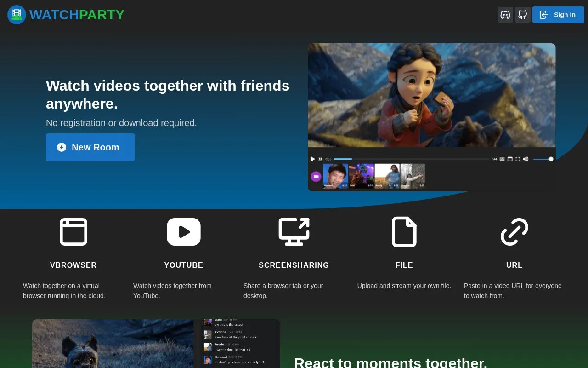Click the YOUTUBE heading
Screen dimensions: 588x368
[x=184, y=265]
